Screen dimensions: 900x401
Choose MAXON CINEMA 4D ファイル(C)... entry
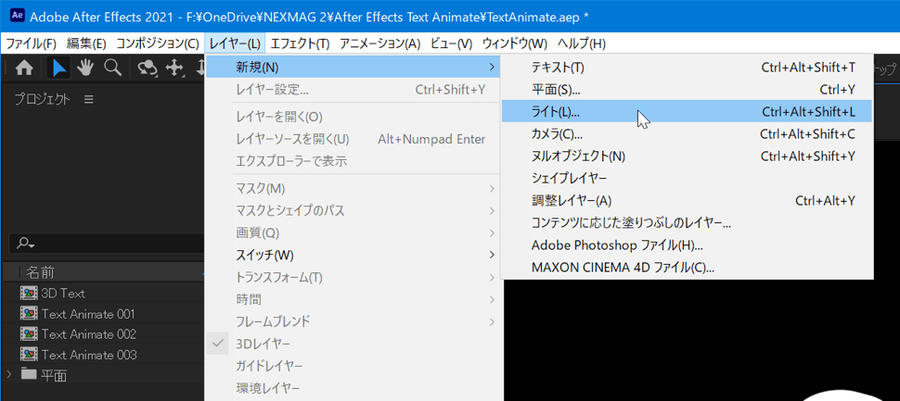[687, 267]
